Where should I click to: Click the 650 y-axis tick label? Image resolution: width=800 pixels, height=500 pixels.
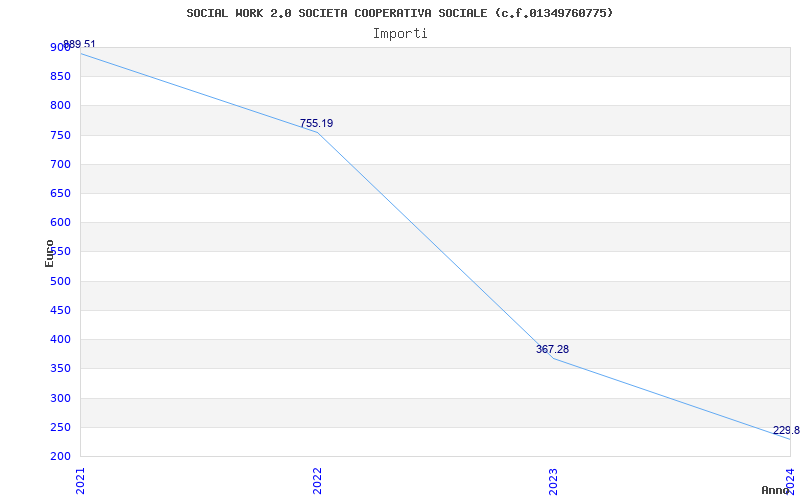point(60,193)
